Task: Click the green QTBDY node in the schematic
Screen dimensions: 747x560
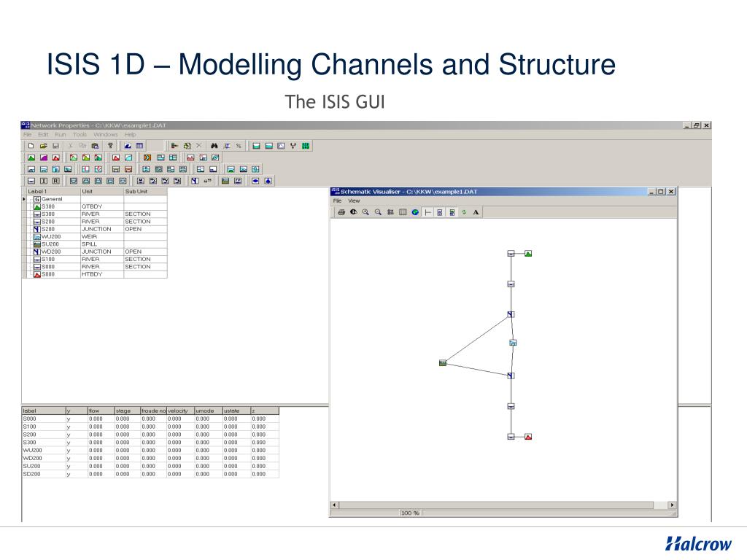Action: (x=528, y=254)
